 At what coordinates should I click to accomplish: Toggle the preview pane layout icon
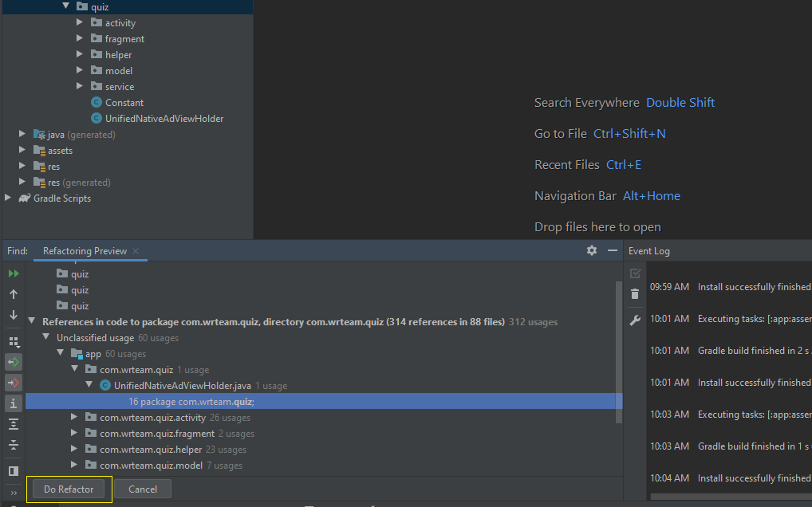point(14,471)
